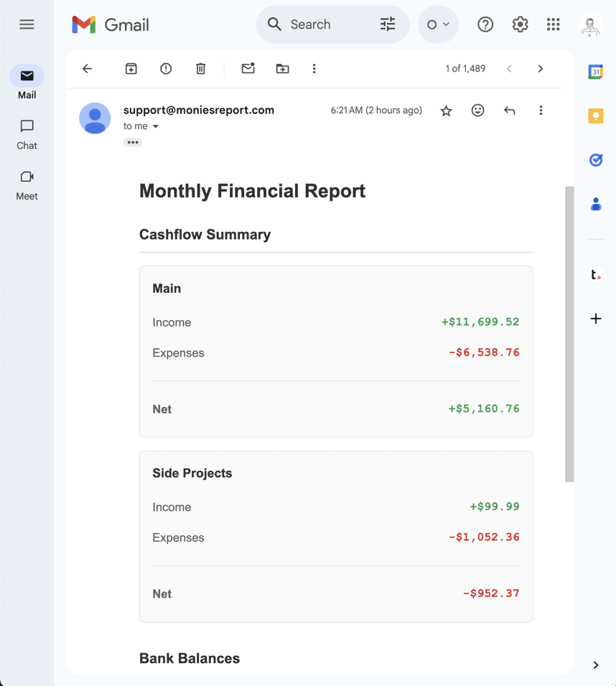Click Main expenses value -$6,538.76

(484, 352)
